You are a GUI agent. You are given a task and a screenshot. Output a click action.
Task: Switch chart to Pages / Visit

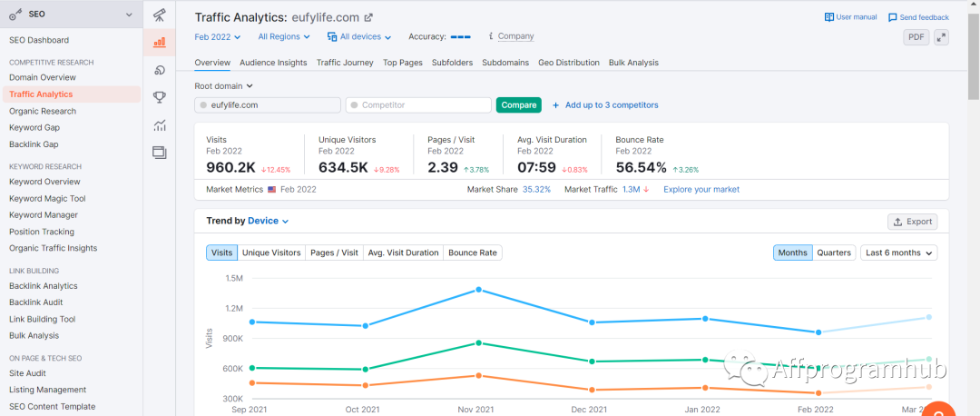[x=334, y=253]
